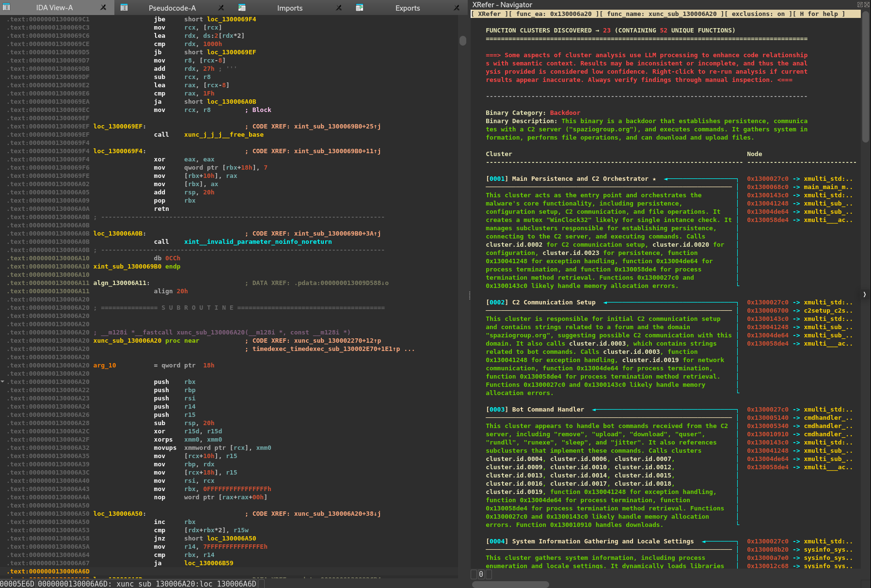This screenshot has height=588, width=871.
Task: Click func_name xunc_sub_130006A20 in header
Action: tap(662, 14)
